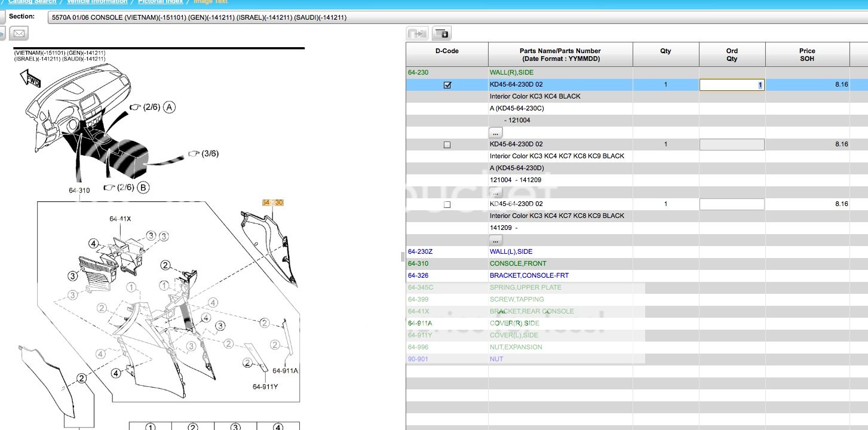868x430 pixels.
Task: Click the 64-310 callout label in diagram
Action: [x=79, y=191]
